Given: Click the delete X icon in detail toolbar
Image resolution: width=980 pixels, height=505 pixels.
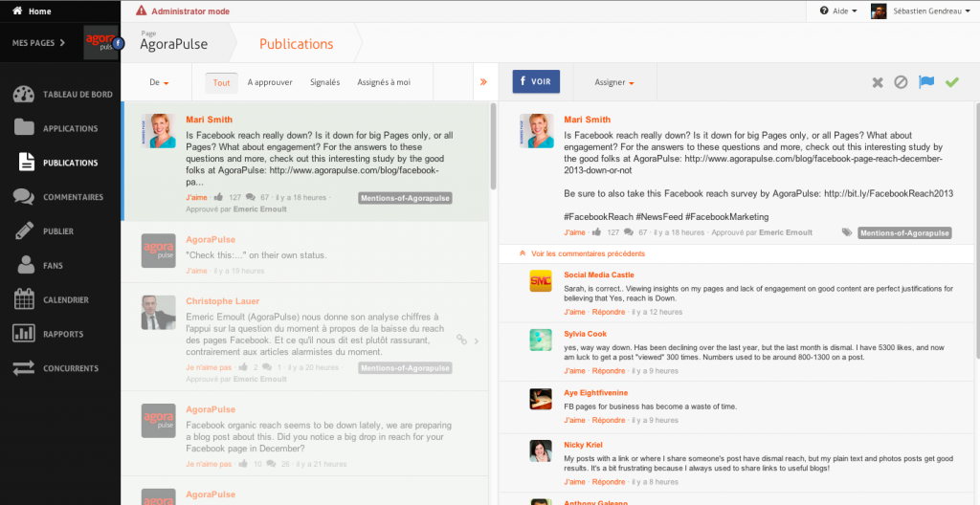Looking at the screenshot, I should pyautogui.click(x=878, y=82).
